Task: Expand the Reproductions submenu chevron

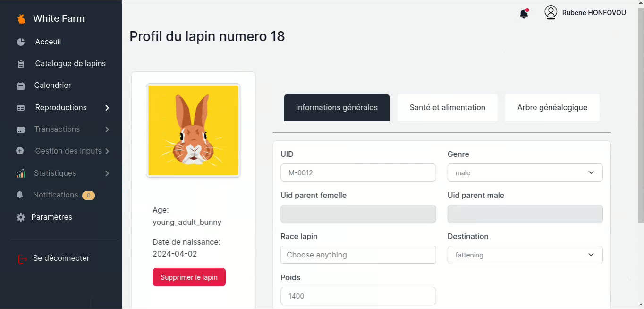Action: click(x=107, y=108)
